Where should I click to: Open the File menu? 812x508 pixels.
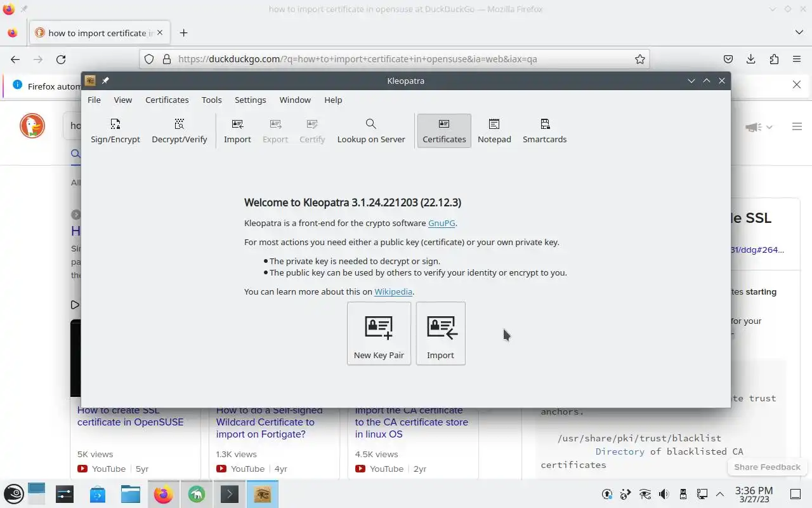[x=94, y=100]
